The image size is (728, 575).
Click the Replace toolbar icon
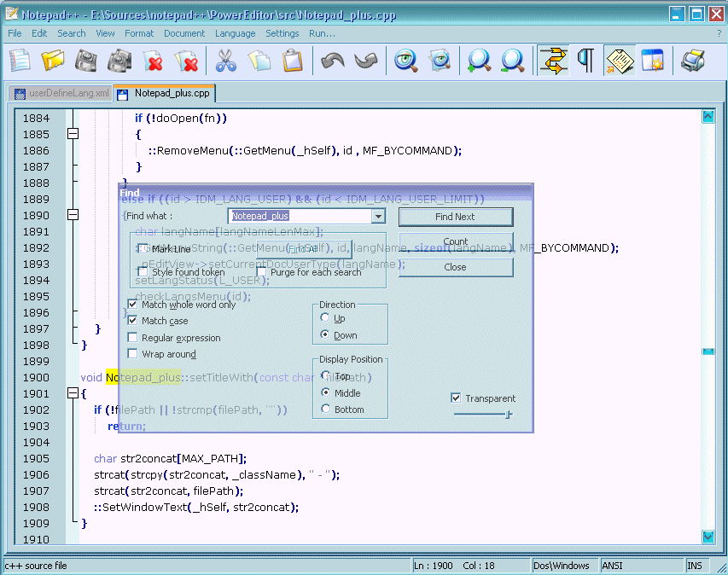440,61
